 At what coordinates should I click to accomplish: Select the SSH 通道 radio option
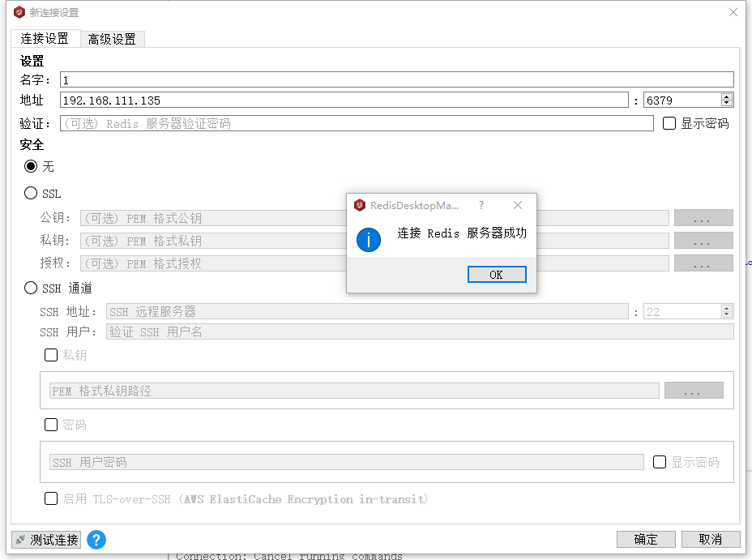[31, 288]
